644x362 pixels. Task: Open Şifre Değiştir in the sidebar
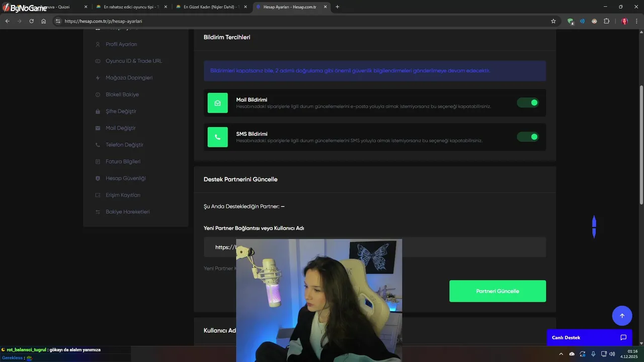pyautogui.click(x=121, y=111)
